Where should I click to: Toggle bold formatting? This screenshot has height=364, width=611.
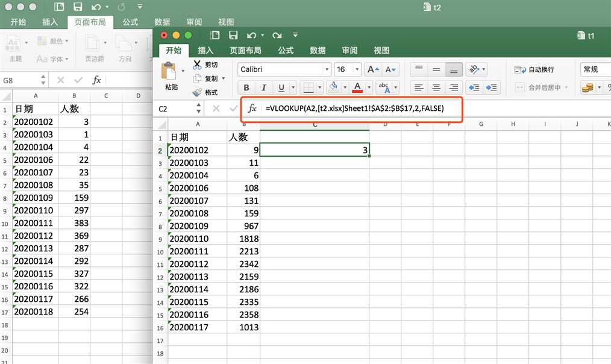click(x=246, y=87)
